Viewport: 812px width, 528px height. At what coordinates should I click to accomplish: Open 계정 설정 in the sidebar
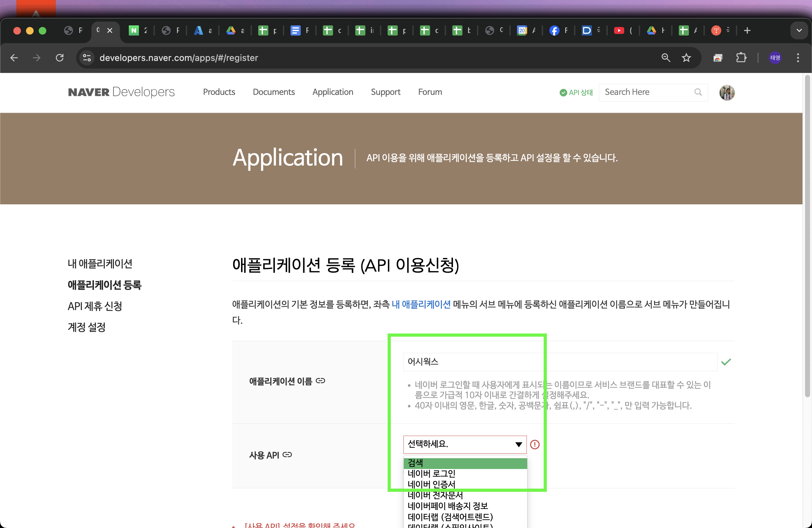(87, 327)
